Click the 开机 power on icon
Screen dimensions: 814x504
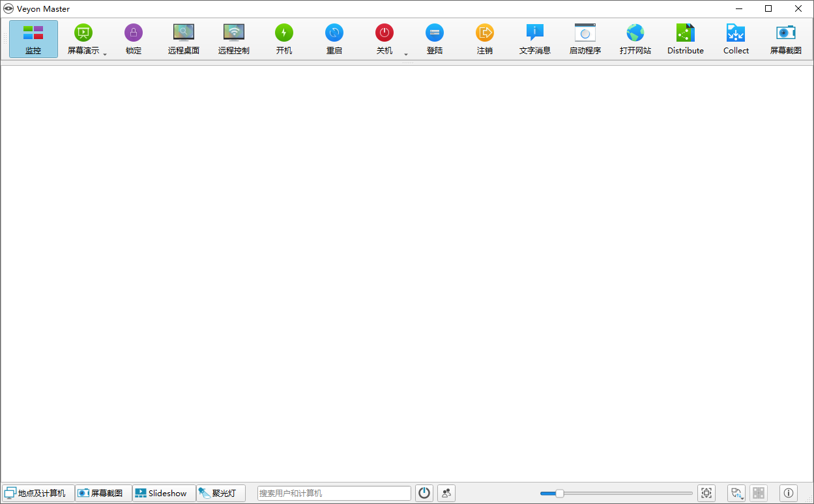(x=284, y=39)
